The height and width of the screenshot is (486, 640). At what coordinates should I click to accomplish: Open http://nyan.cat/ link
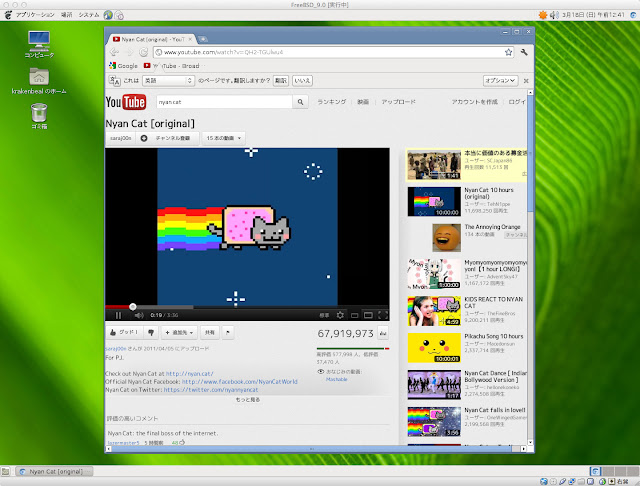coord(189,373)
